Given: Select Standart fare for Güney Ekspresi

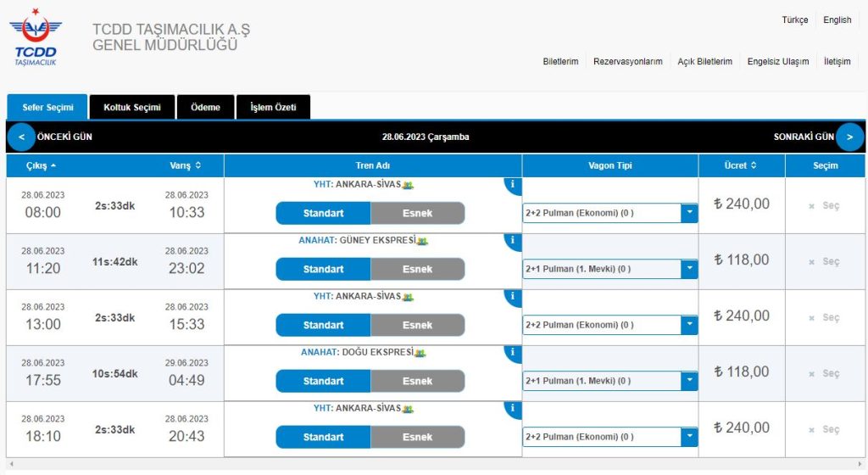Looking at the screenshot, I should point(323,269).
